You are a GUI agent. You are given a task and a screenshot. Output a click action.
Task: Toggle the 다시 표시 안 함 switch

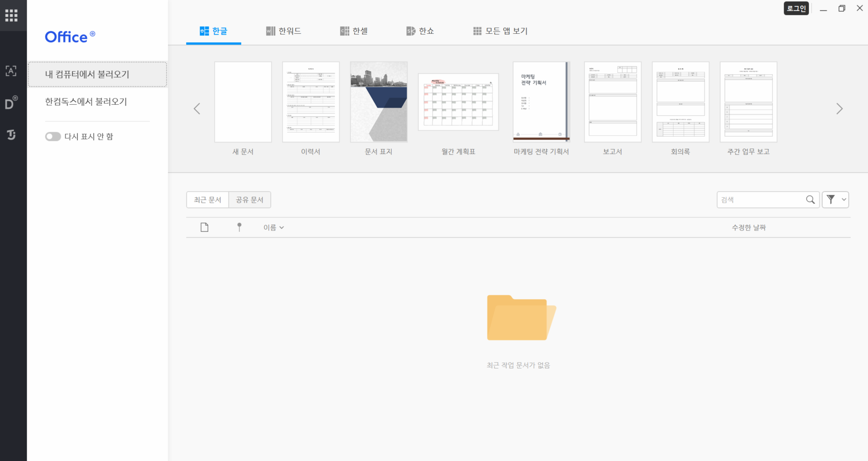click(53, 137)
